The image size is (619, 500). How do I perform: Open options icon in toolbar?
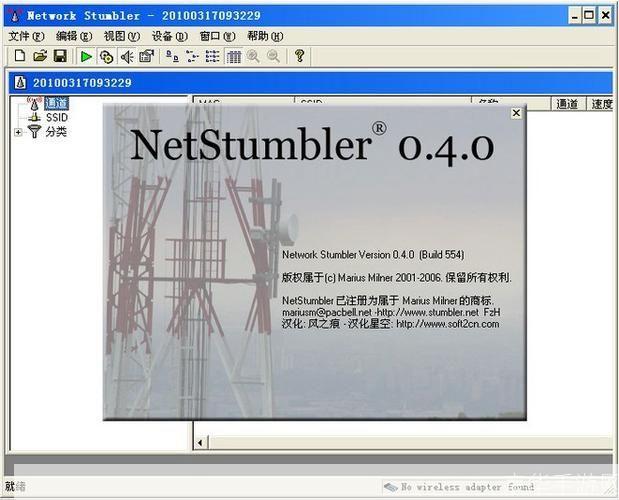tap(146, 56)
